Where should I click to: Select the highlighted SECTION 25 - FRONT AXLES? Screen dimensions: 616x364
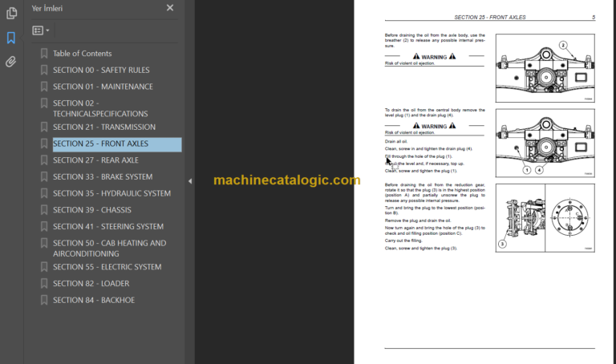(117, 144)
